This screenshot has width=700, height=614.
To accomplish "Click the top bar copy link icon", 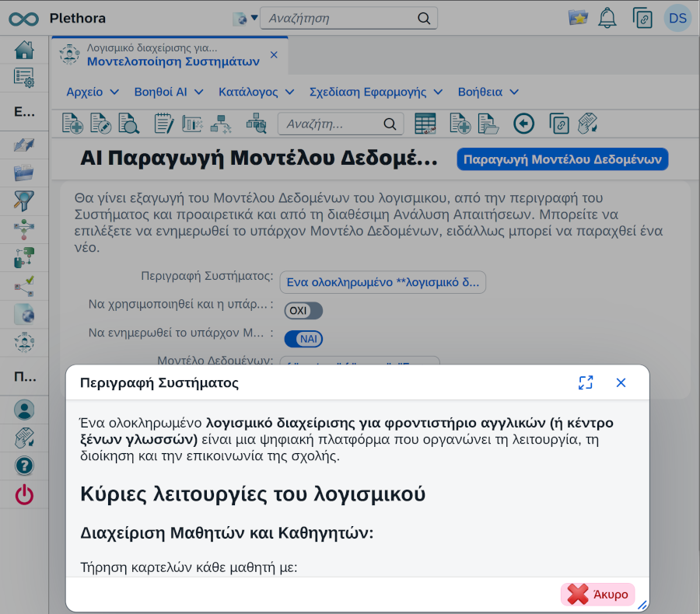I will (x=642, y=19).
